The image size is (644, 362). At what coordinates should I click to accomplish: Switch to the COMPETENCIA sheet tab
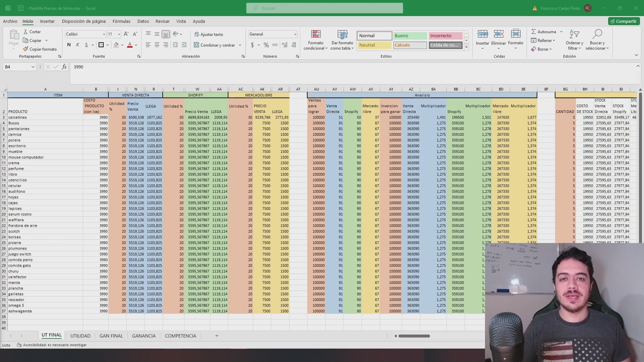[x=180, y=336]
